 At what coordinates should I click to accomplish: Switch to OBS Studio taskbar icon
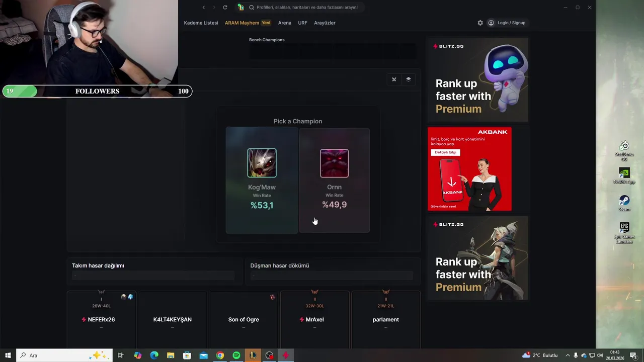270,355
